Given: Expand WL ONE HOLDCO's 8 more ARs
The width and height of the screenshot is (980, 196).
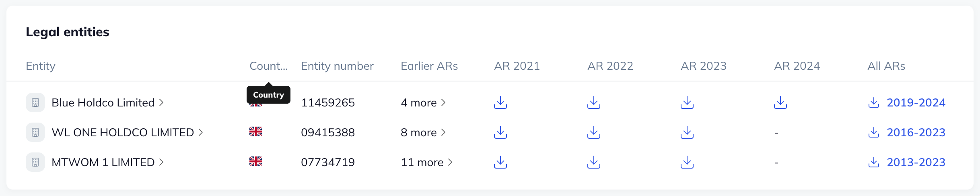Looking at the screenshot, I should pos(423,132).
